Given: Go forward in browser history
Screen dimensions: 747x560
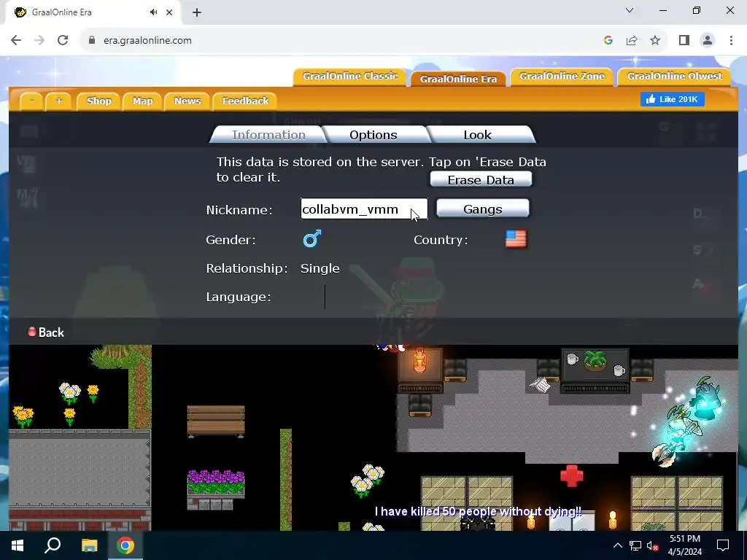Looking at the screenshot, I should click(x=39, y=41).
